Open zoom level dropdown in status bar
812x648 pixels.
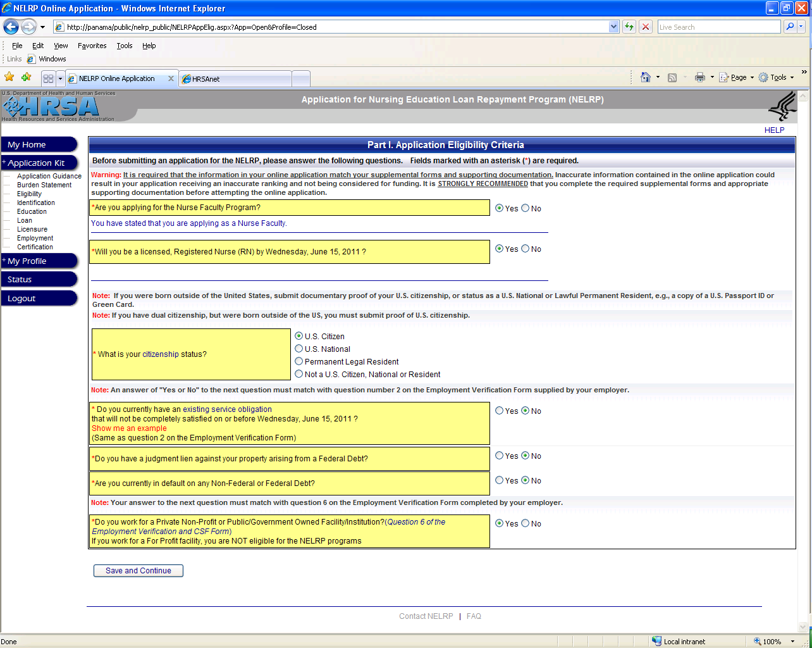[793, 641]
